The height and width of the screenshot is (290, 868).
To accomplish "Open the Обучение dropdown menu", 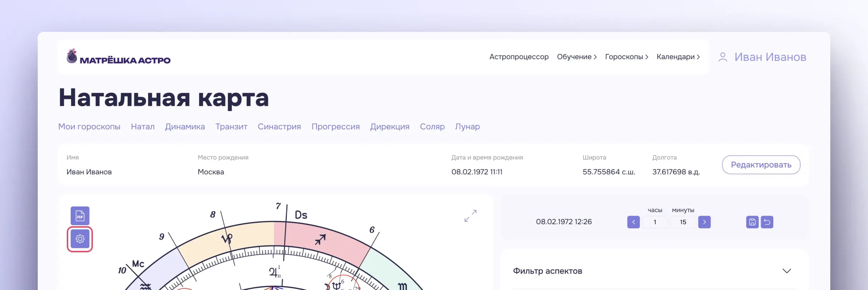I will [x=577, y=57].
